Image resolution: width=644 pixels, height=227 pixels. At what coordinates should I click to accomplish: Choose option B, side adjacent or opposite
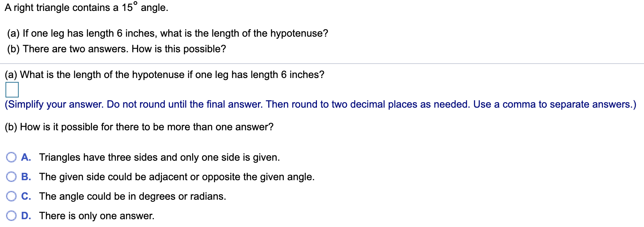tap(11, 177)
